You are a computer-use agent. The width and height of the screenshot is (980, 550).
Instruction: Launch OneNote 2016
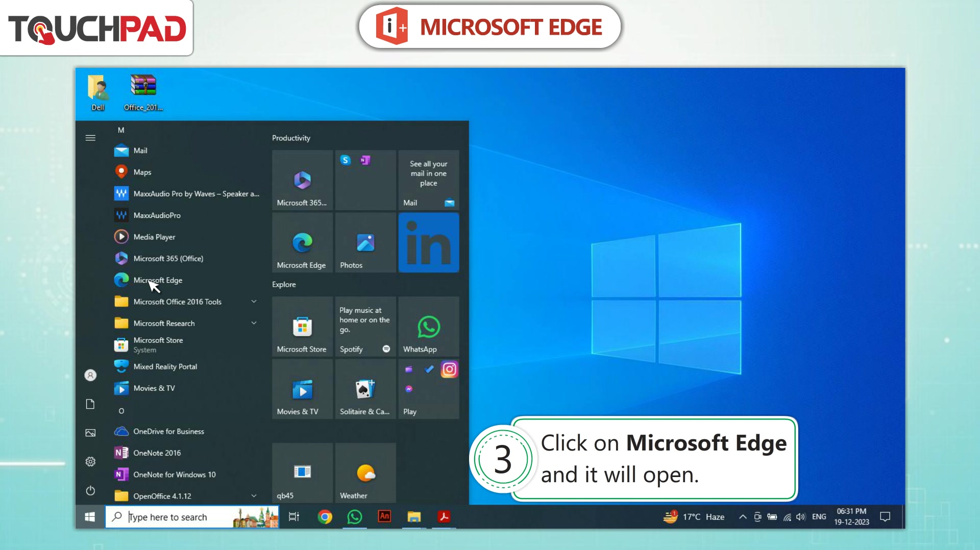tap(187, 453)
